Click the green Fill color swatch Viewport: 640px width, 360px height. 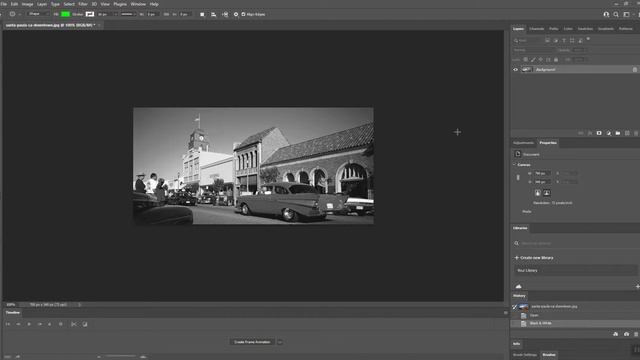[x=65, y=14]
